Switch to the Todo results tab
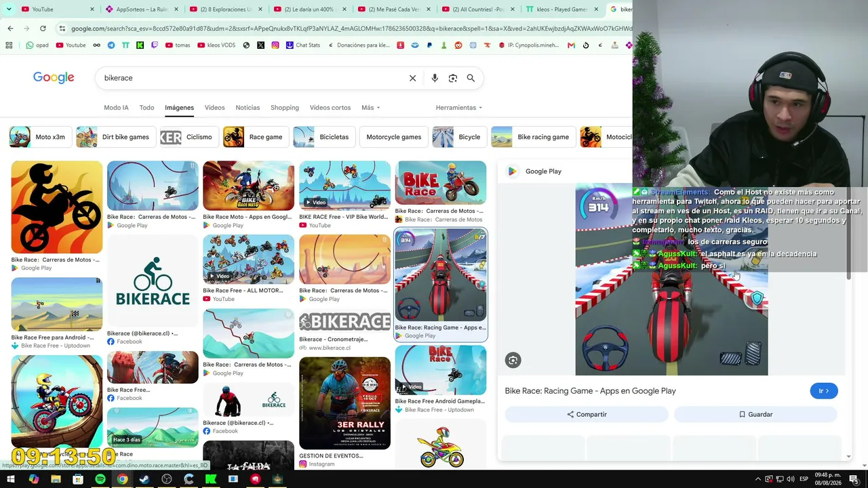868x488 pixels. pos(146,108)
